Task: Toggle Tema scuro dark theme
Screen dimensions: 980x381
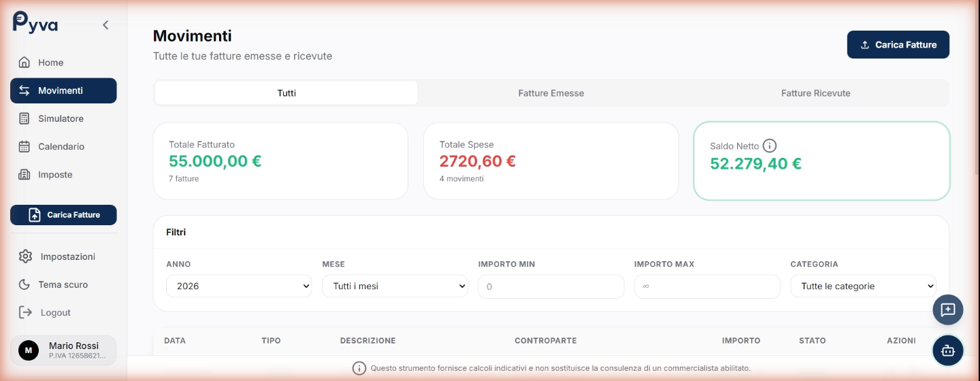Action: click(63, 284)
